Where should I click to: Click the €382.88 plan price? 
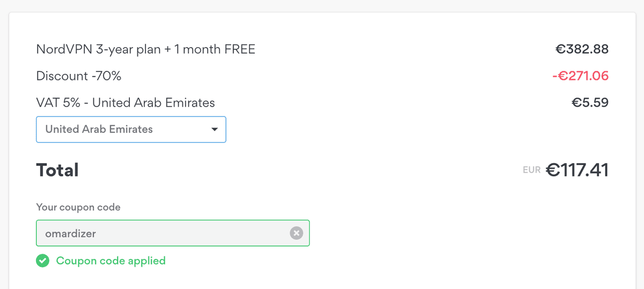tap(582, 50)
